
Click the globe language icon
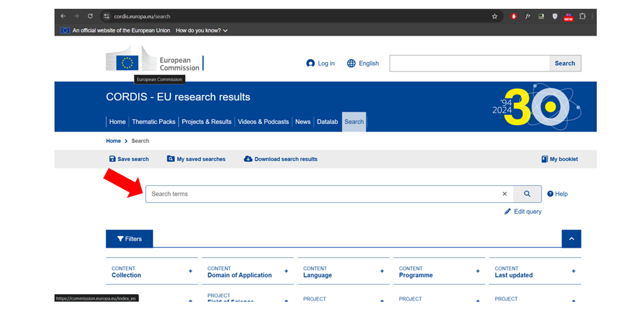coord(351,63)
